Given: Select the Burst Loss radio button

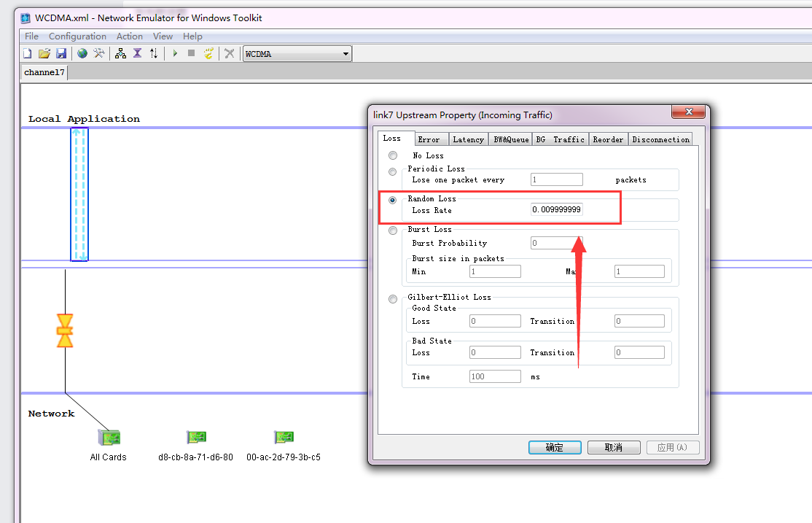Looking at the screenshot, I should point(393,230).
